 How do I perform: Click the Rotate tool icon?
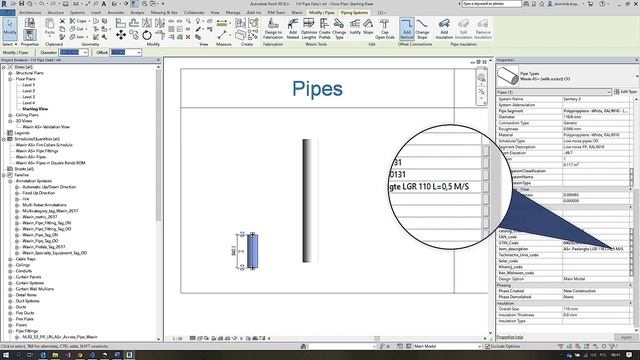(x=147, y=36)
